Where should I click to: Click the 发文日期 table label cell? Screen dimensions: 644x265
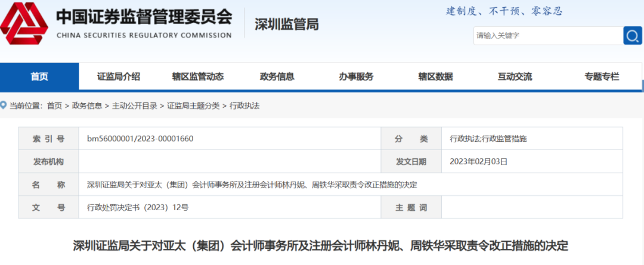[x=411, y=161]
